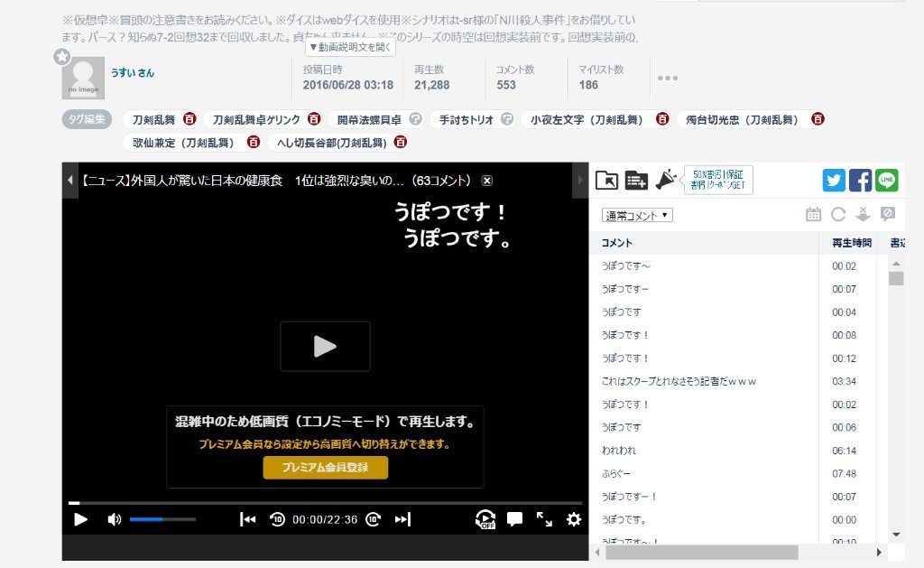Click the プレミアム会員登録 button
This screenshot has width=924, height=568.
coord(325,467)
